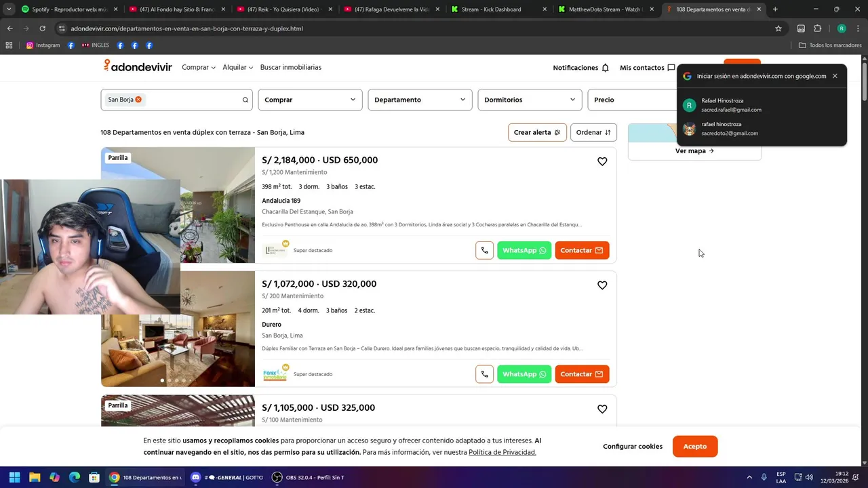This screenshot has width=868, height=488.
Task: Favorite the Andalucia 189 listing heart
Action: (602, 161)
